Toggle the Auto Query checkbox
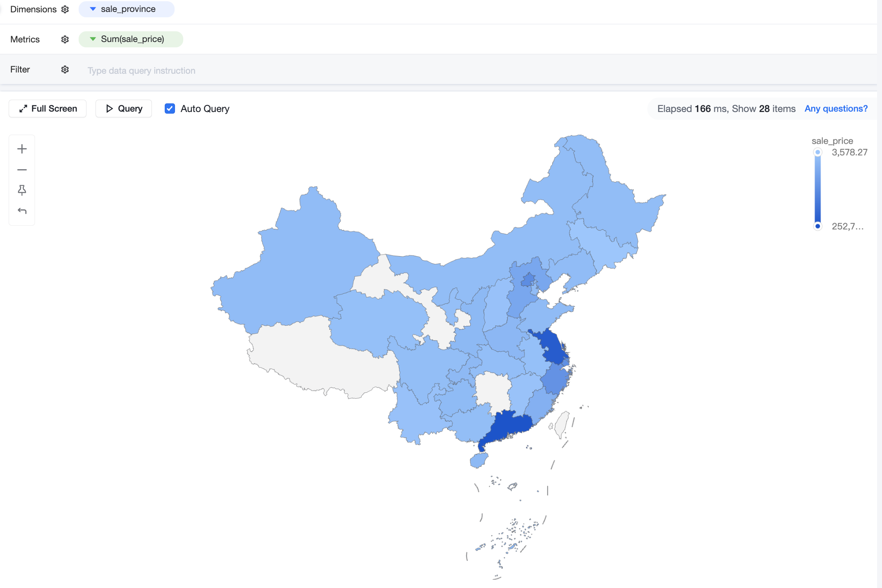Image resolution: width=882 pixels, height=588 pixels. [170, 108]
